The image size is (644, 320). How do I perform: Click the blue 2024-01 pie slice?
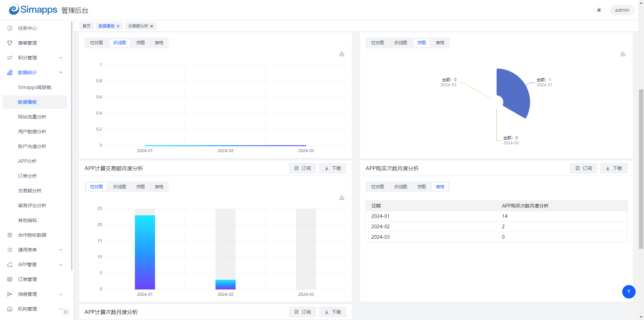(515, 91)
